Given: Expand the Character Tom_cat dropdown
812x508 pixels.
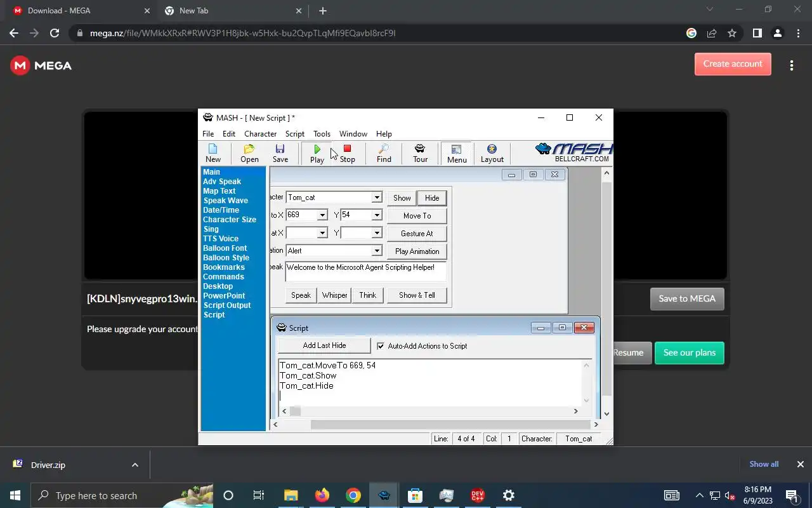Looking at the screenshot, I should 377,197.
